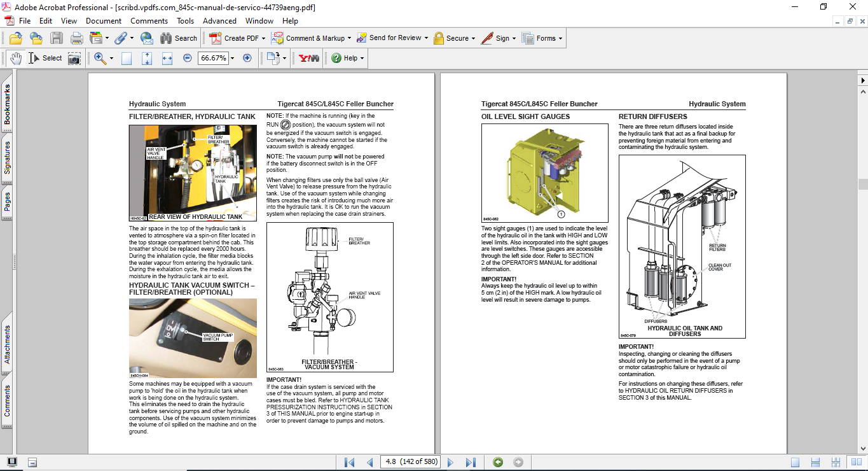The image size is (868, 471).
Task: Zoom out with the minus button
Action: point(187,58)
